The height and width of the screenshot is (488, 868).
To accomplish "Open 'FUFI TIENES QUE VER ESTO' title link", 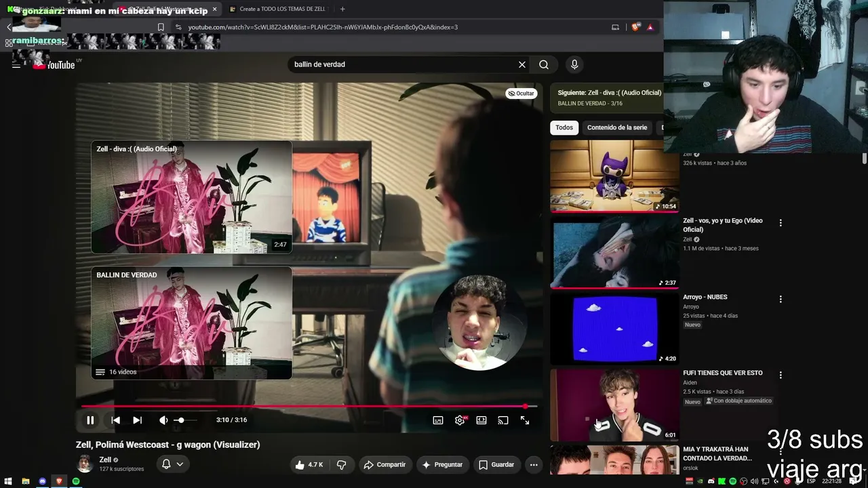I will (723, 373).
